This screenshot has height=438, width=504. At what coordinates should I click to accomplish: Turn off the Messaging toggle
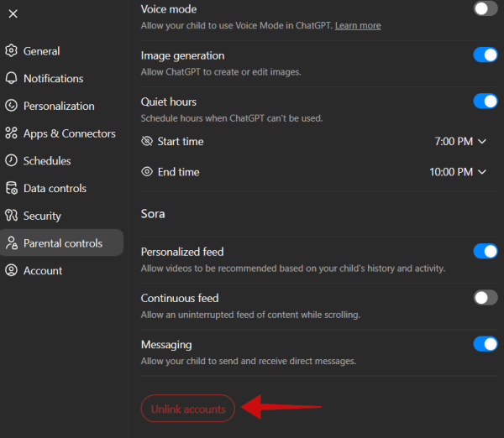[486, 344]
